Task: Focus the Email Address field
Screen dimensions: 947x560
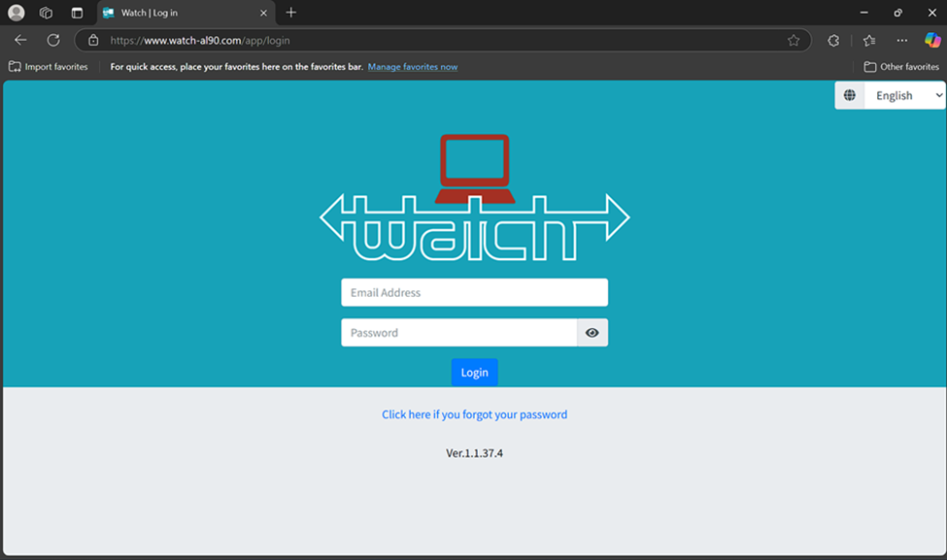Action: pos(474,292)
